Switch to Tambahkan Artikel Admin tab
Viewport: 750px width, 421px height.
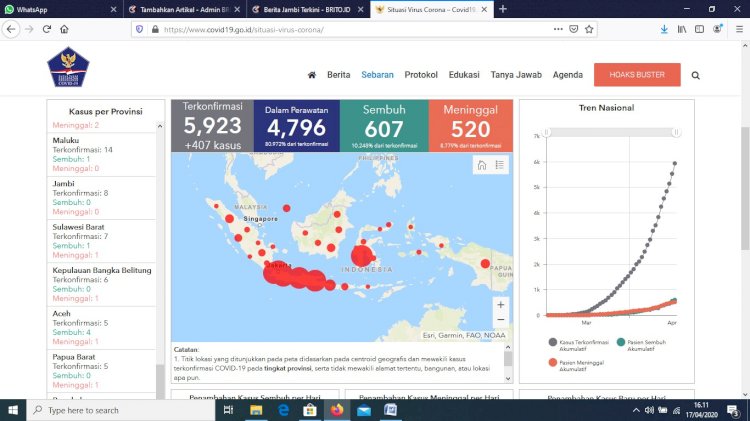(x=179, y=9)
